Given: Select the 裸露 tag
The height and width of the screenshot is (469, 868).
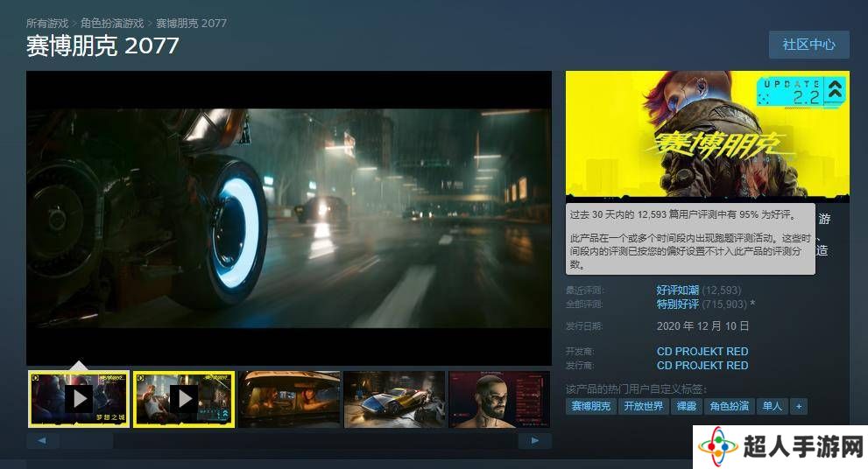Looking at the screenshot, I should point(687,406).
